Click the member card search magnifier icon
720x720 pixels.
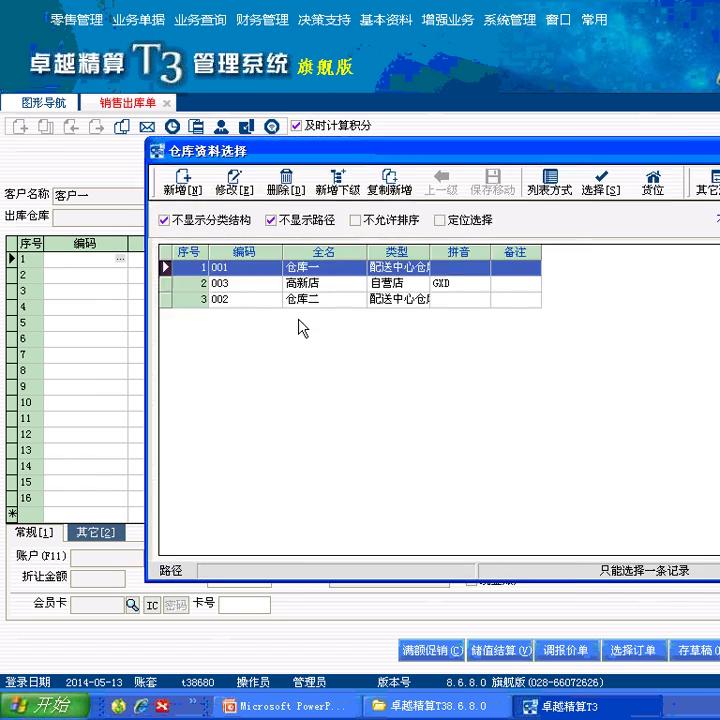coord(132,605)
